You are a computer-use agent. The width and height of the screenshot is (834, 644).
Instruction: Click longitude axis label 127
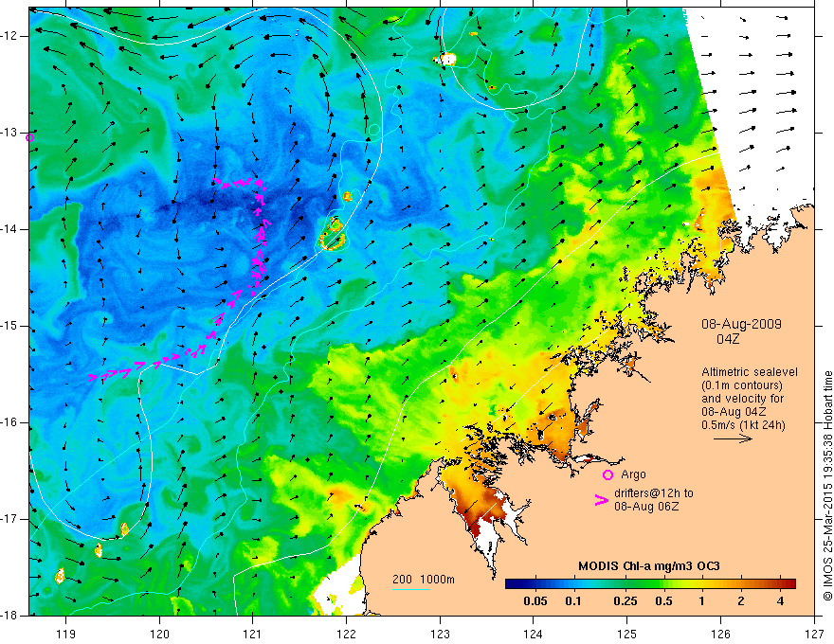pyautogui.click(x=814, y=634)
